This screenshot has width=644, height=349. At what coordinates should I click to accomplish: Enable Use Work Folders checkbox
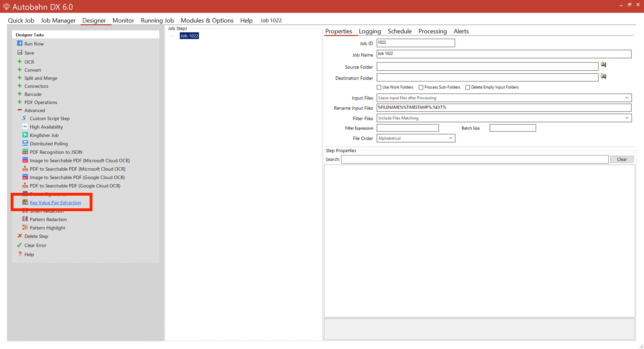379,87
